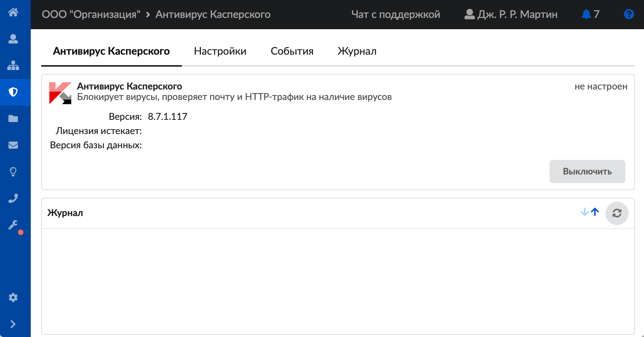This screenshot has height=337, width=644.
Task: Refresh the journal with the circular arrows button
Action: 617,213
